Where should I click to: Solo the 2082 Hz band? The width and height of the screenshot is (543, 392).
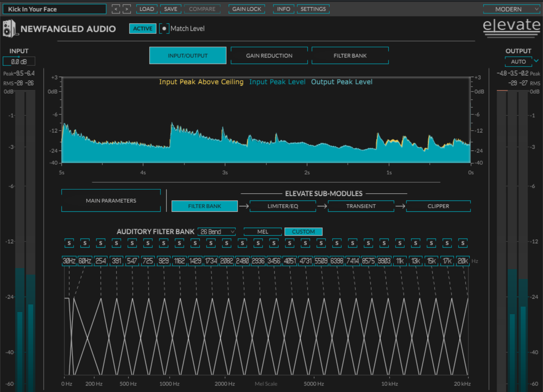(x=227, y=243)
